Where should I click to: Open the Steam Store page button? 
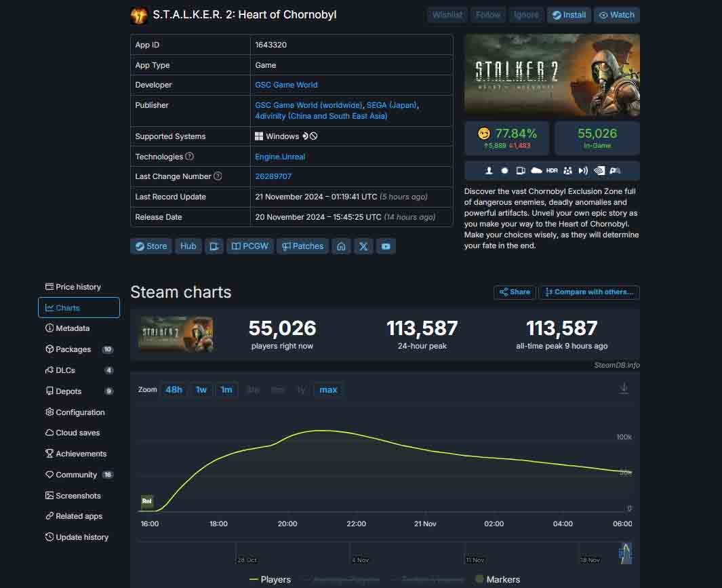click(x=151, y=246)
